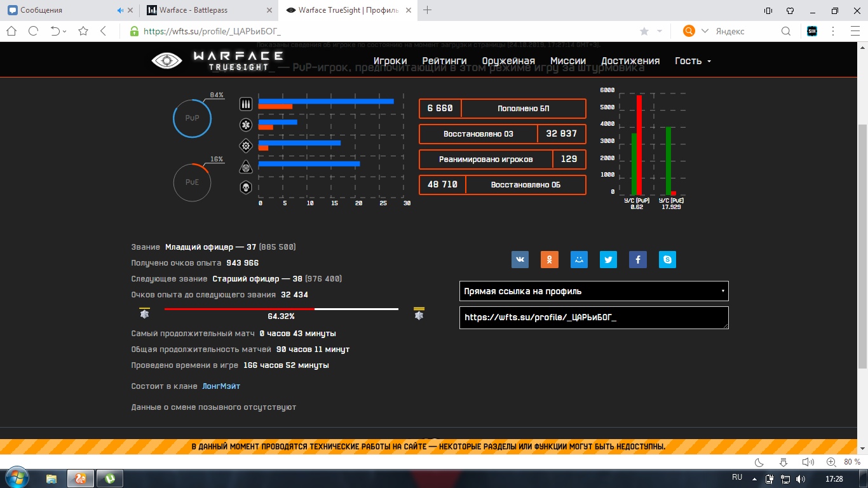
Task: Go back using the chevron arrow
Action: tap(103, 31)
